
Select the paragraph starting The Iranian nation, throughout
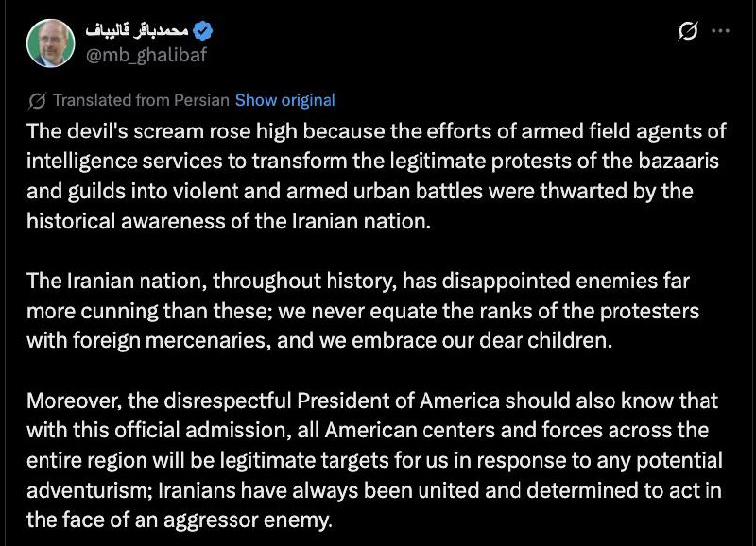tap(363, 311)
